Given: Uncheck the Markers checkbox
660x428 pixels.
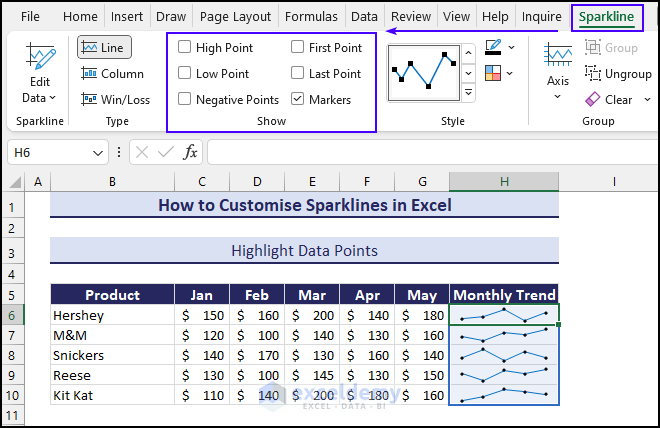Looking at the screenshot, I should [298, 99].
